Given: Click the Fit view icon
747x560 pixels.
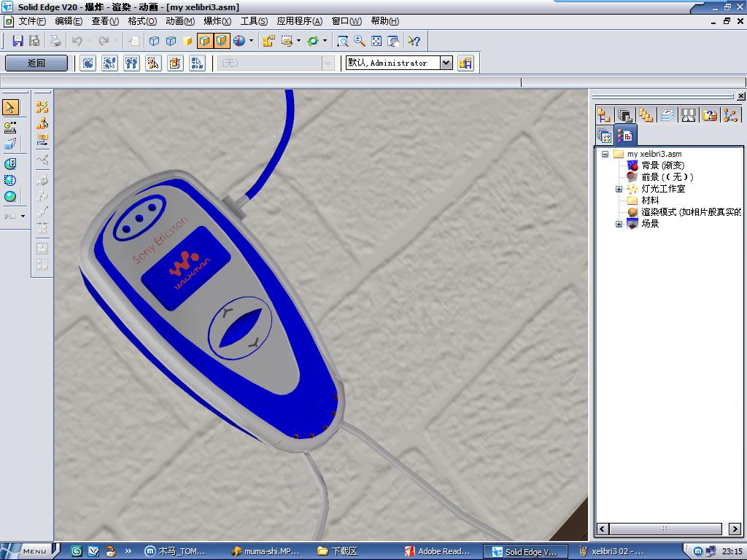Looking at the screenshot, I should (376, 41).
